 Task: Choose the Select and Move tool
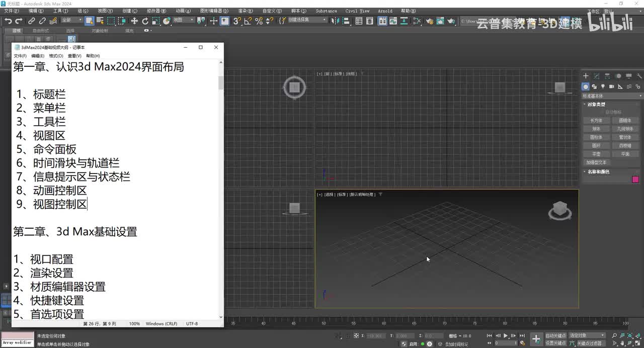click(134, 21)
